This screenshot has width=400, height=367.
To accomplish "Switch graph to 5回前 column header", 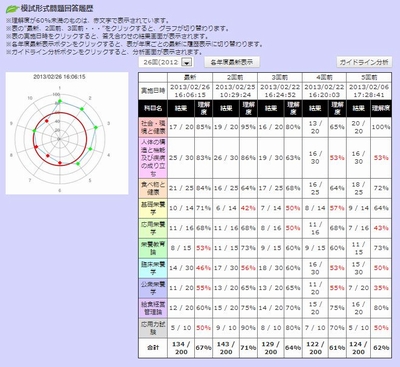I will click(369, 77).
